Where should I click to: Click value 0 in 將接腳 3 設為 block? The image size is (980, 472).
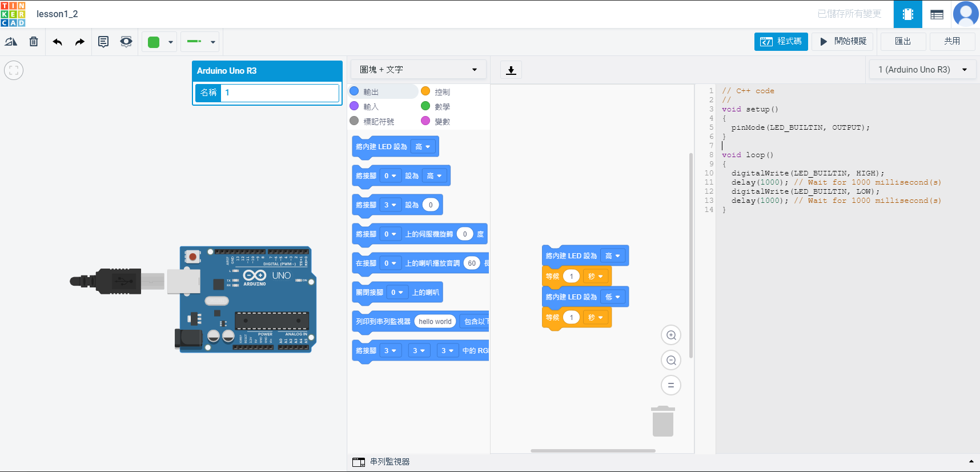[431, 205]
